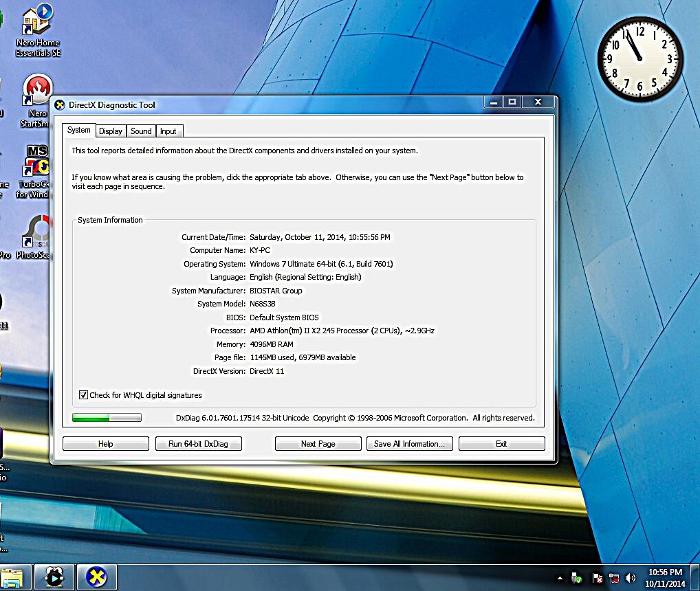Open taskbar date and time
This screenshot has width=700, height=591.
665,578
